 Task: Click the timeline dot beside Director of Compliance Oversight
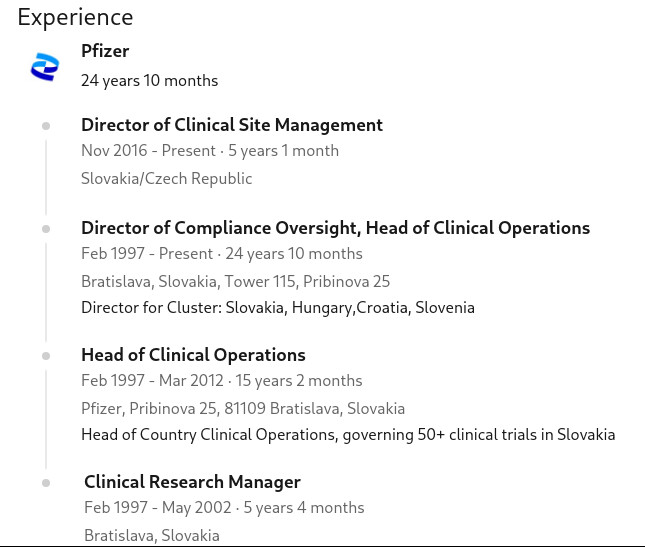click(46, 228)
